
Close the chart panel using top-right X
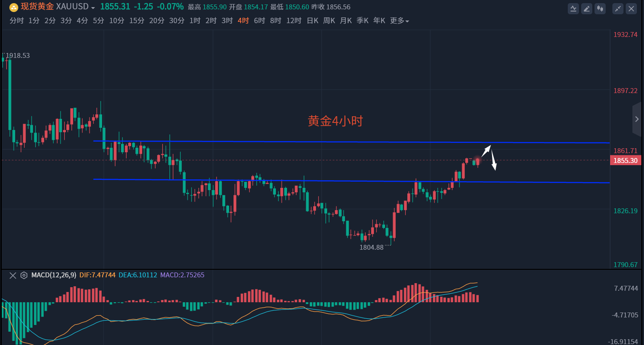point(631,8)
